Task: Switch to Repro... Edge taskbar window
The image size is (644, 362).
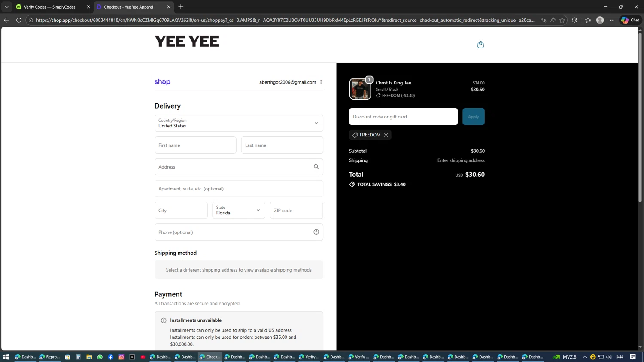Action: [50, 357]
